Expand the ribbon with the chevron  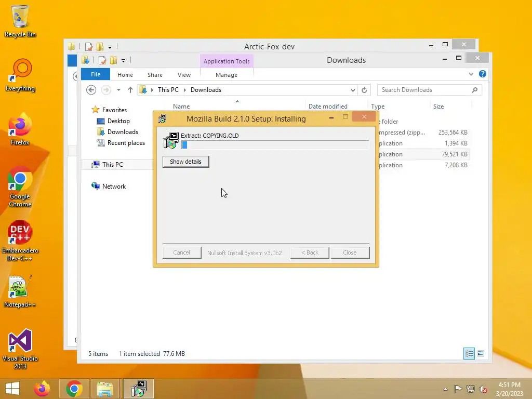(x=471, y=74)
